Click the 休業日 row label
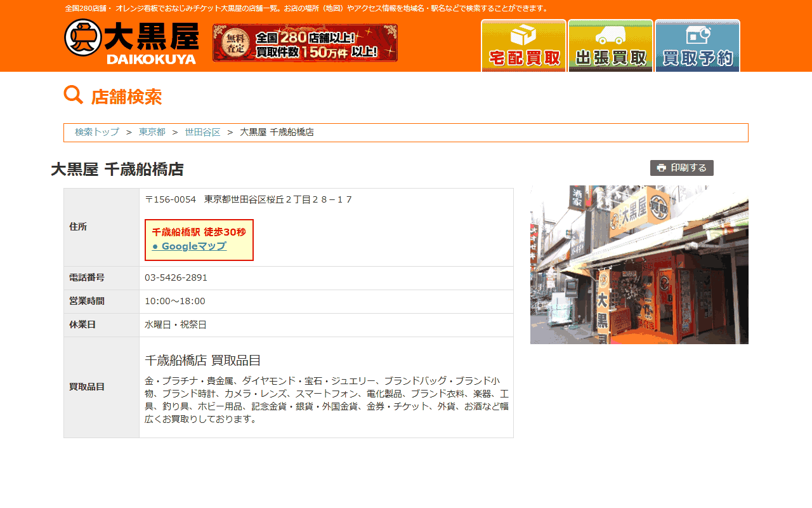 tap(82, 324)
